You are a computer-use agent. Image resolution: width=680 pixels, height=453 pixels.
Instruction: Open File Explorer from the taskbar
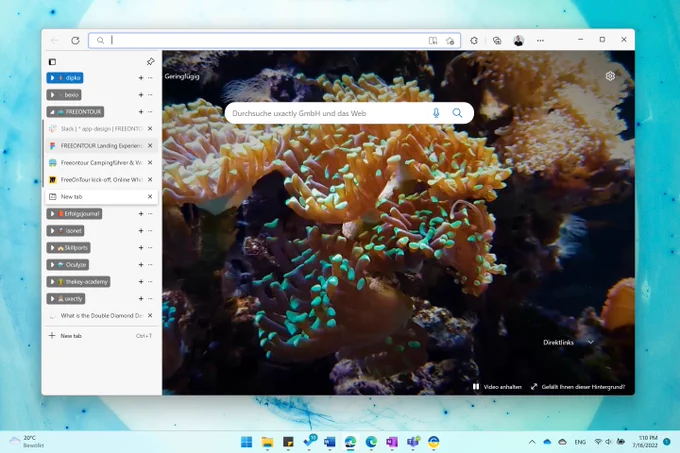coord(267,442)
